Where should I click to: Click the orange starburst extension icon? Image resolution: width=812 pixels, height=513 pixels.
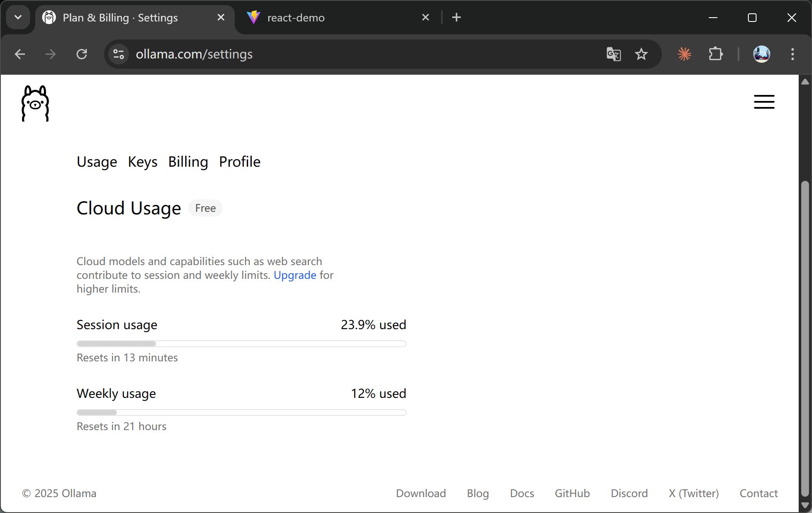[x=684, y=54]
